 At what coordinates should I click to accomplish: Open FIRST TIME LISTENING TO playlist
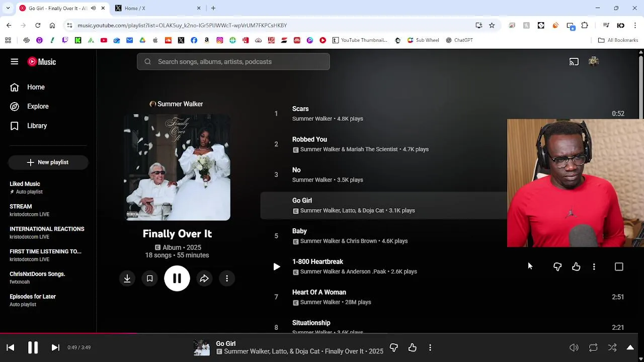[x=48, y=255]
